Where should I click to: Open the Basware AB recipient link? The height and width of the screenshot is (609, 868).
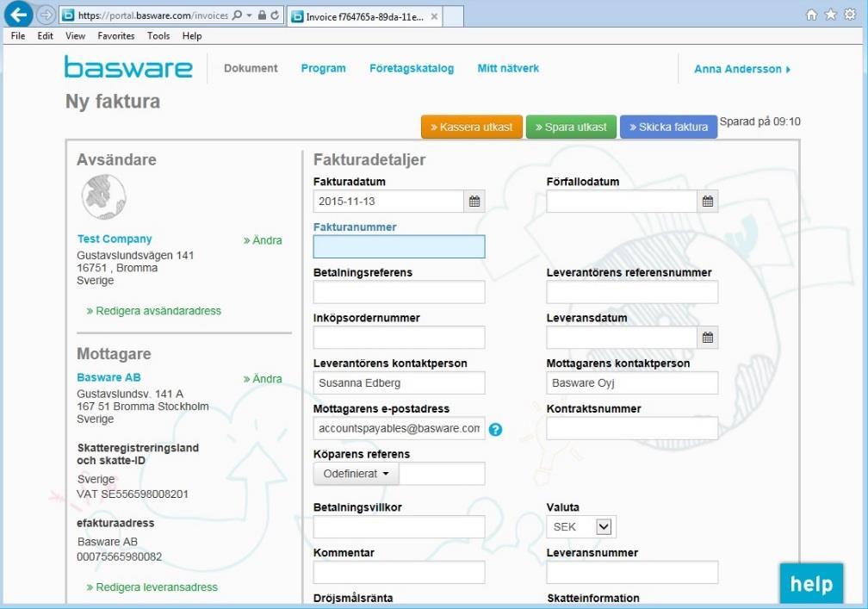[x=109, y=377]
